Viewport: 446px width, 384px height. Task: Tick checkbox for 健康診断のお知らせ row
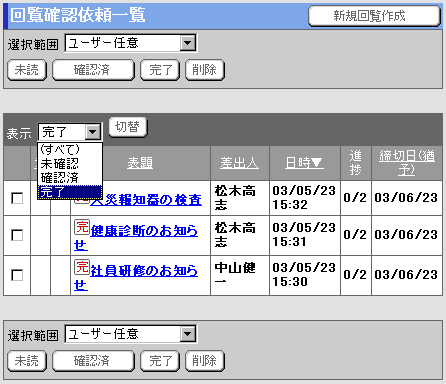17,235
